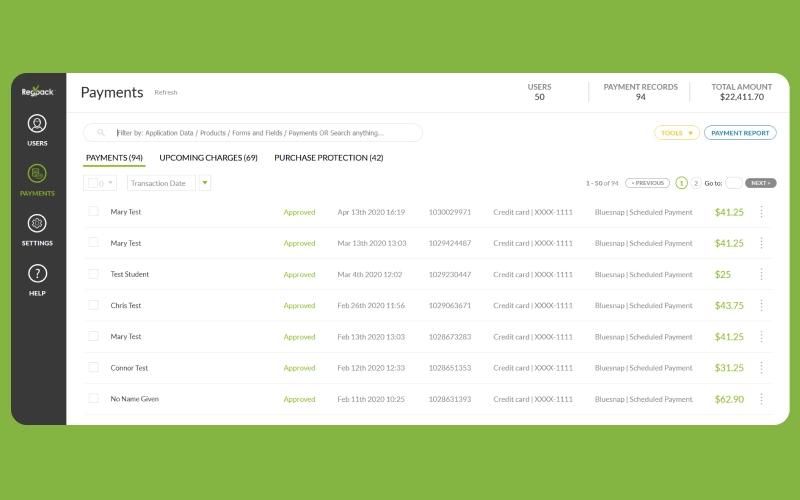
Task: Open row menu for Connor Test payment
Action: [x=761, y=367]
